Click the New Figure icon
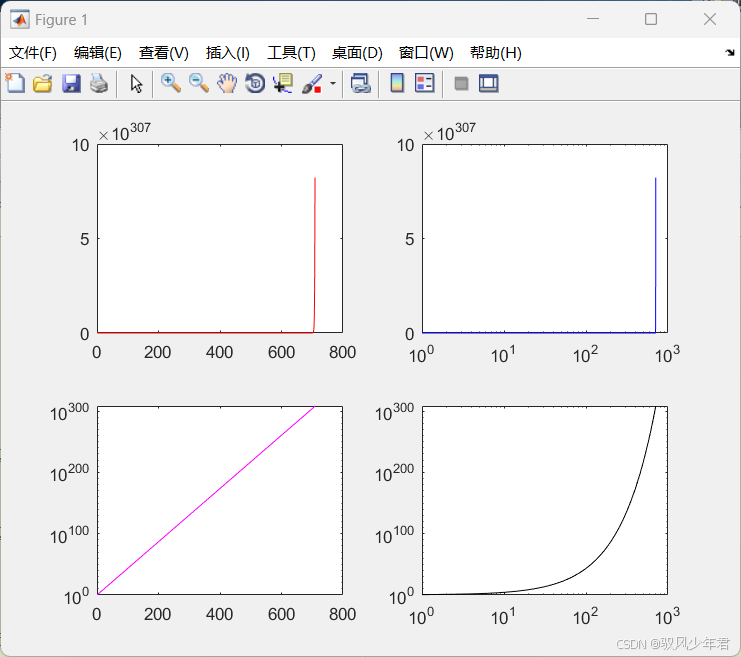The height and width of the screenshot is (657, 741). 15,84
